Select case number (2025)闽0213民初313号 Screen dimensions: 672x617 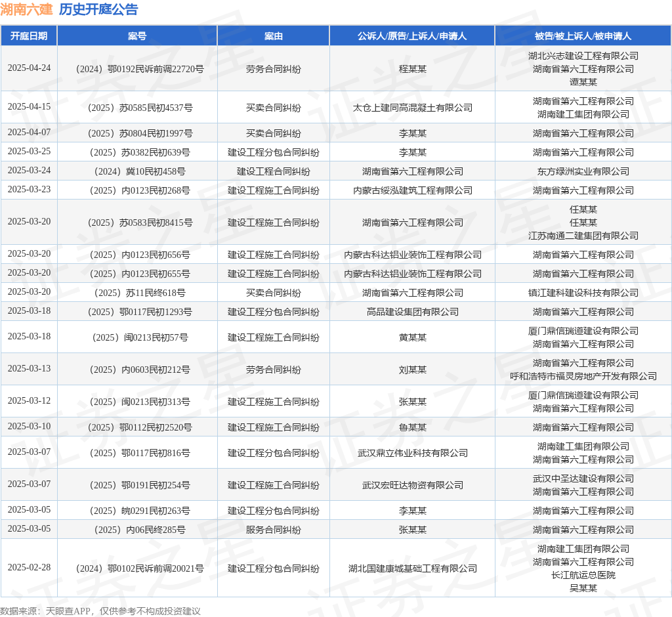(140, 402)
